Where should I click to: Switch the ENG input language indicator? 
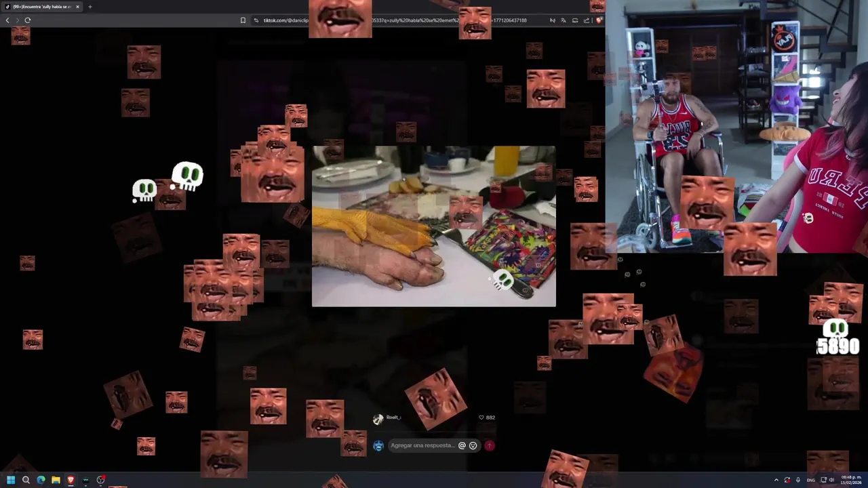coord(810,480)
